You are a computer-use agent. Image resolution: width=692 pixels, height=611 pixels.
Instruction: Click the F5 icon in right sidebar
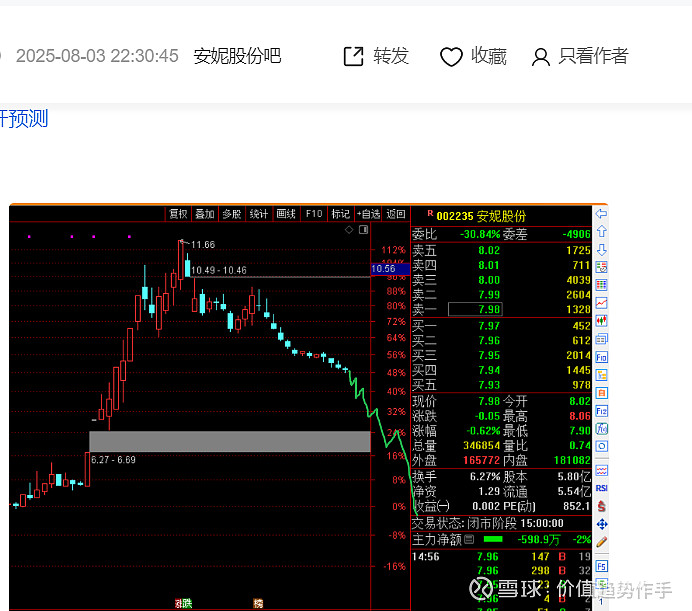coord(601,566)
